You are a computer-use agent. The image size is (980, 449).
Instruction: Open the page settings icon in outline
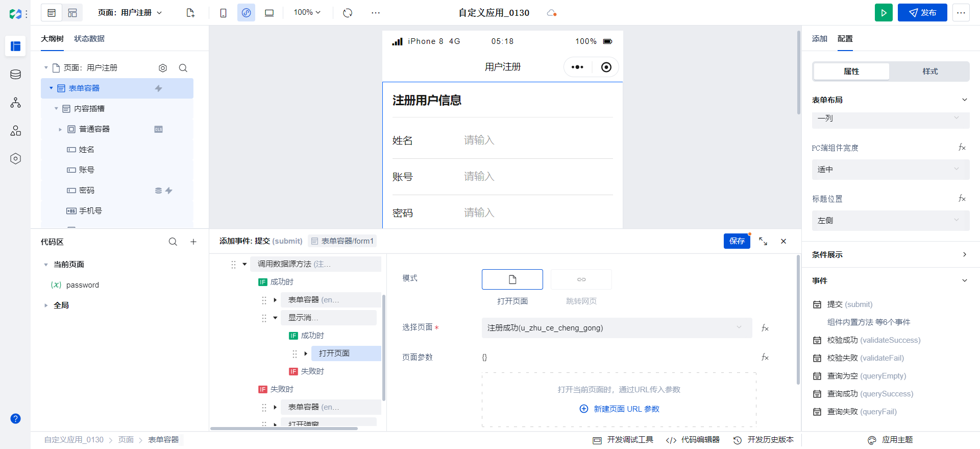163,68
